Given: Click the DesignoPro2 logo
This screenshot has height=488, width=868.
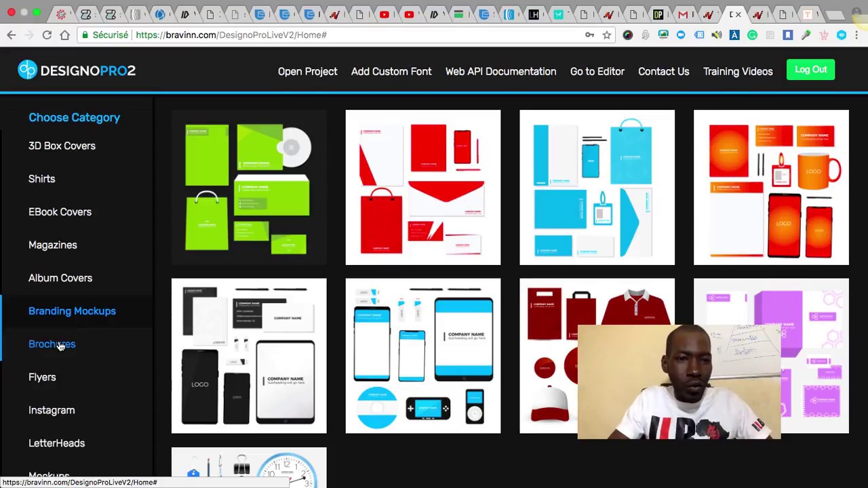Looking at the screenshot, I should [77, 70].
